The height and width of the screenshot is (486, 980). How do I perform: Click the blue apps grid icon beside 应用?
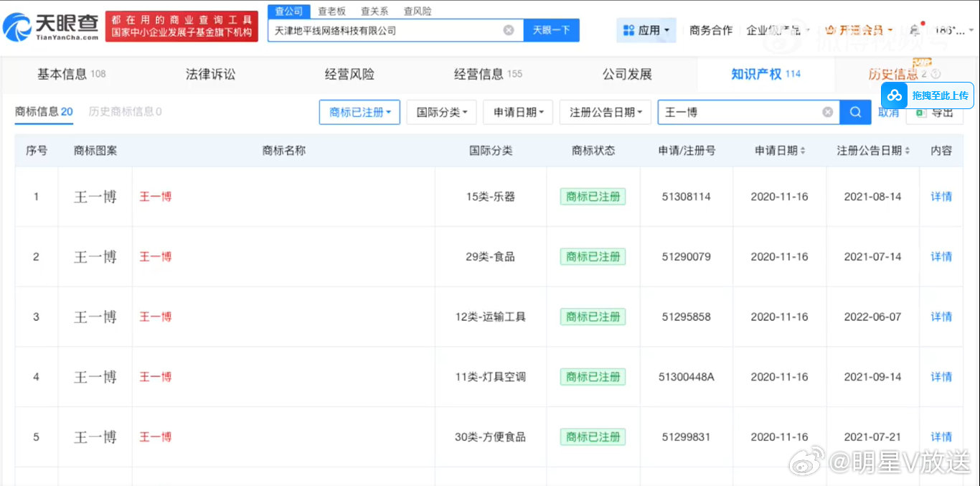[627, 29]
